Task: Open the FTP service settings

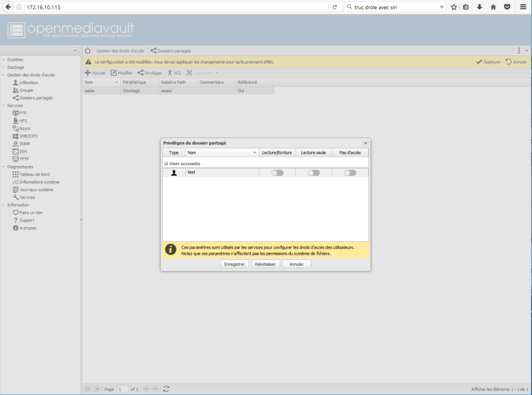Action: (x=23, y=113)
